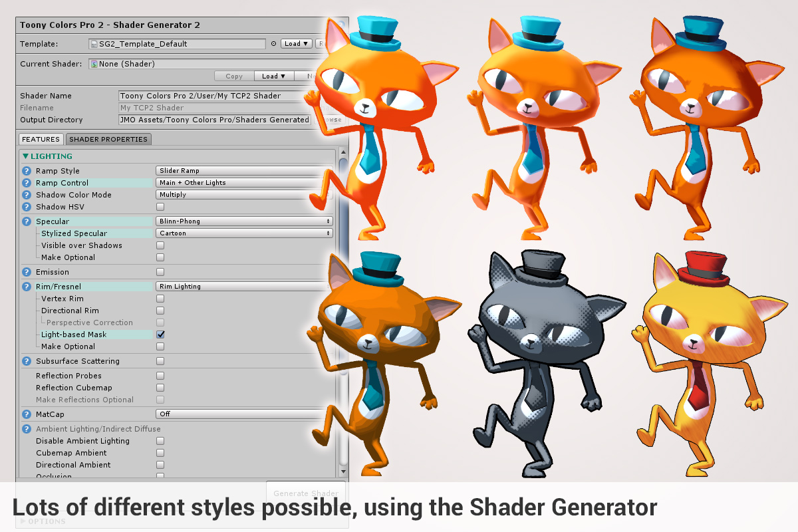Click the 'Output Directory' label

[x=51, y=120]
